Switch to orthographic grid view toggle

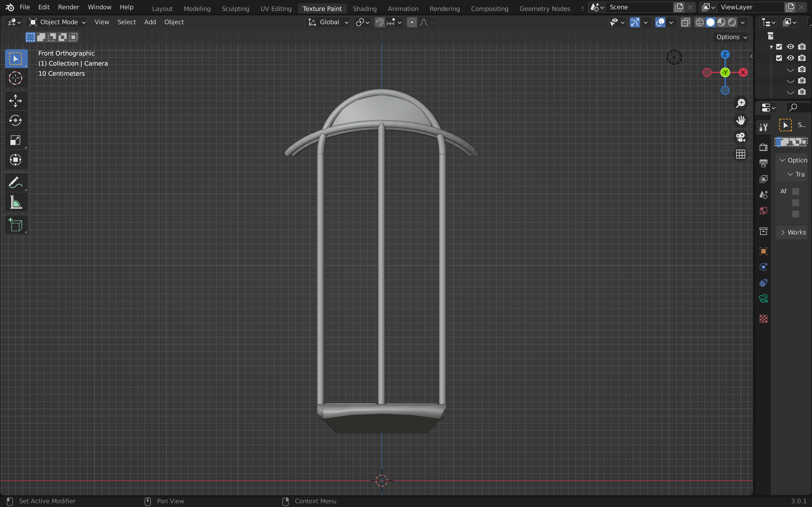tap(741, 154)
